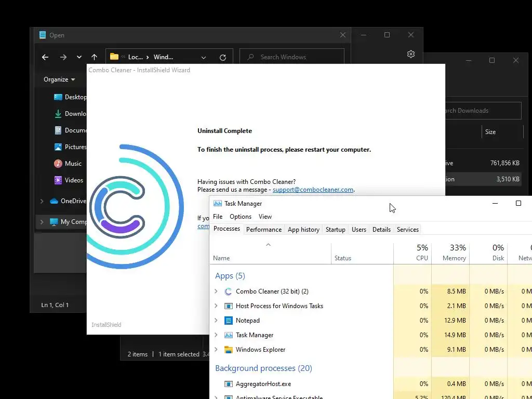The height and width of the screenshot is (399, 532).
Task: Select Downloads in the navigation pane
Action: click(70, 114)
